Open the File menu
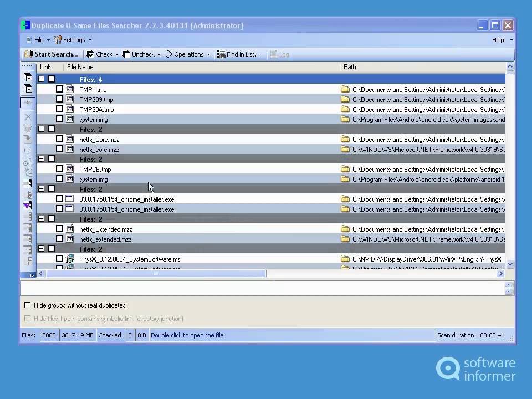 [x=38, y=40]
